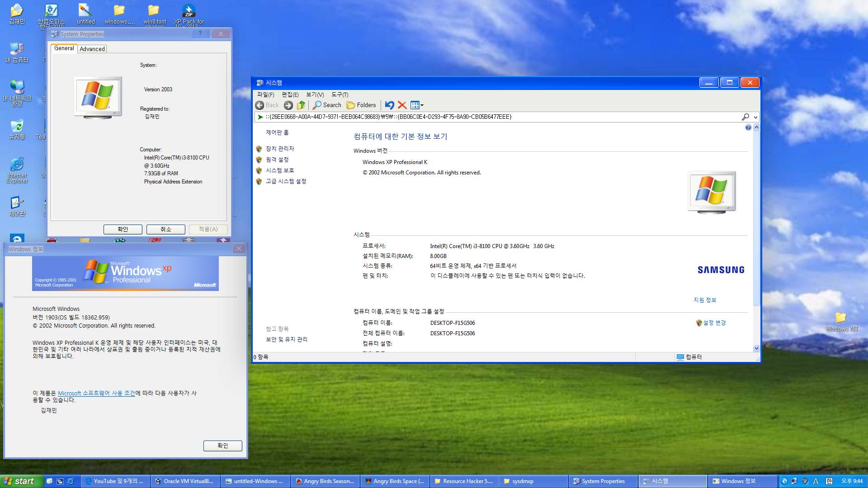This screenshot has width=868, height=488.
Task: Close the Windows 정보 dialog
Action: (x=239, y=249)
